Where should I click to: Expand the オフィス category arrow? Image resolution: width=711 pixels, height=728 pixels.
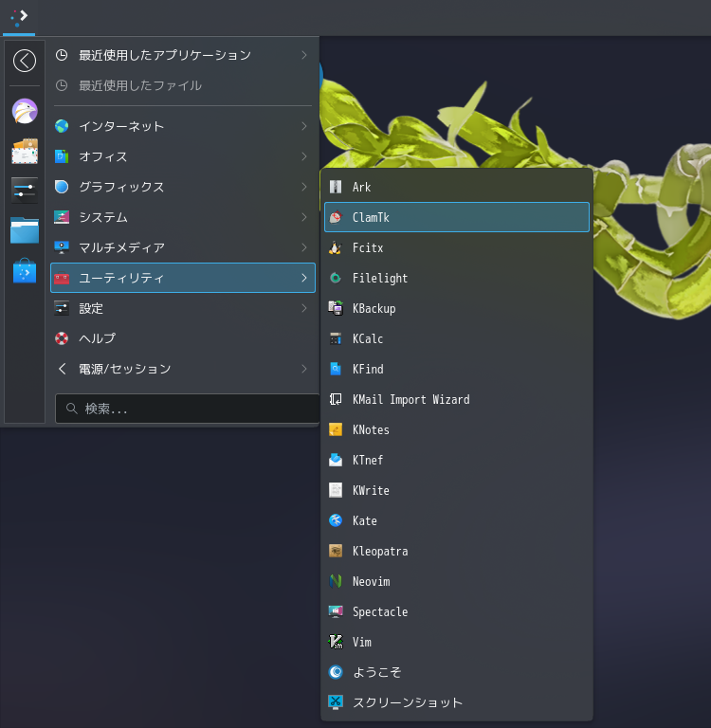(304, 156)
